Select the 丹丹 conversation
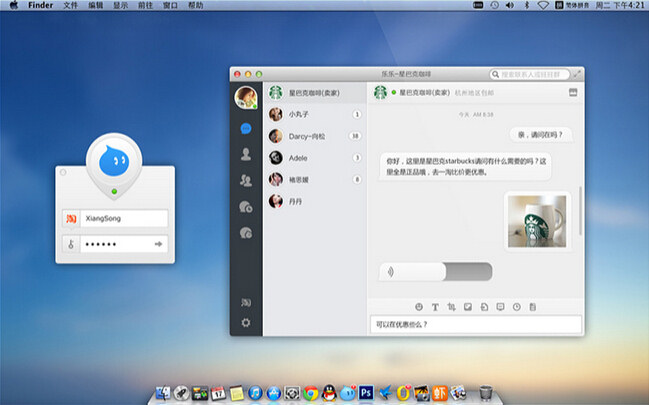The width and height of the screenshot is (649, 405). pyautogui.click(x=315, y=201)
